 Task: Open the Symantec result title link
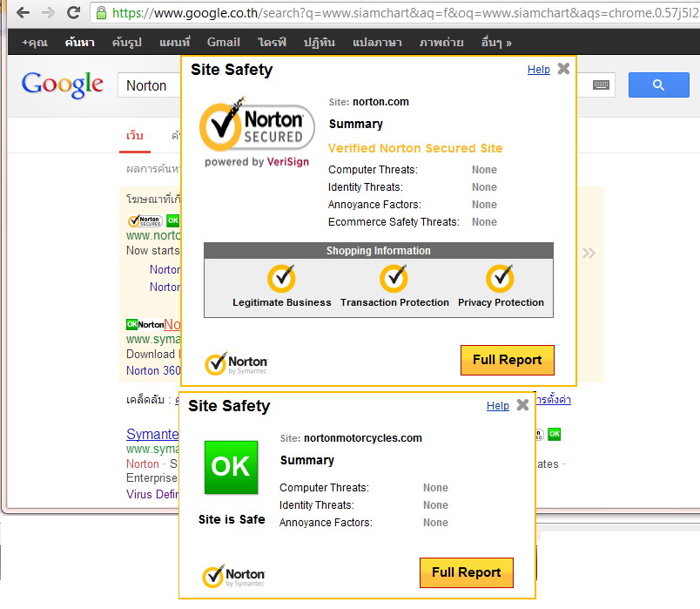pos(152,434)
